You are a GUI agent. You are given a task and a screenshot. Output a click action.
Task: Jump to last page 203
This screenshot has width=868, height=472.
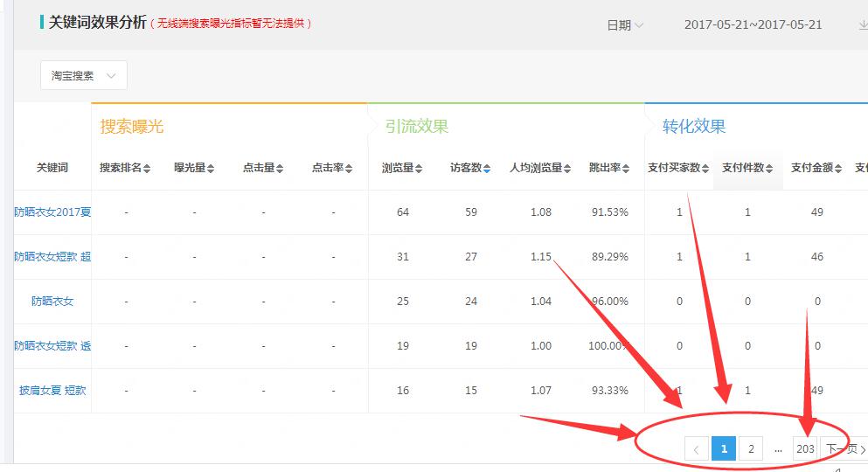click(805, 449)
